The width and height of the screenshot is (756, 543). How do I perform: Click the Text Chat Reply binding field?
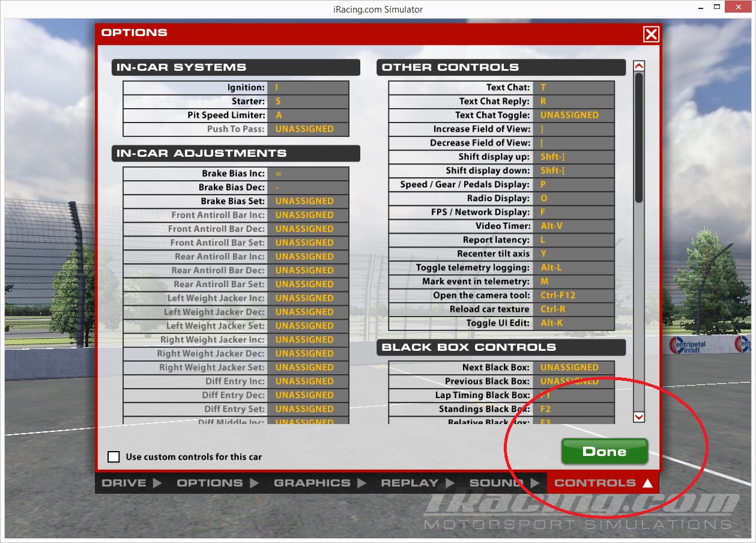pyautogui.click(x=573, y=102)
